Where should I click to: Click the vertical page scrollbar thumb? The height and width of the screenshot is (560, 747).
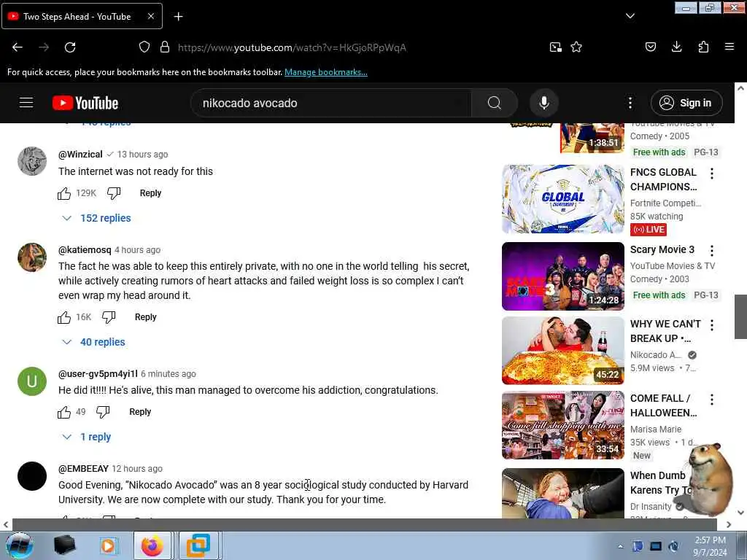pos(740,316)
